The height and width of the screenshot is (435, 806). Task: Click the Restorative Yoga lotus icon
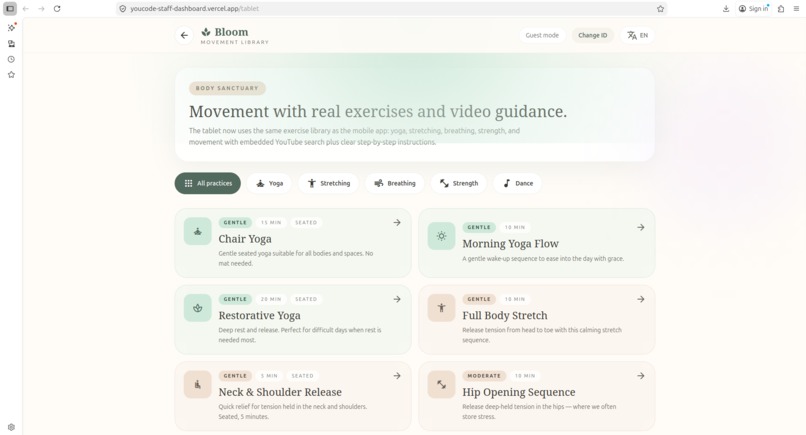(x=197, y=308)
